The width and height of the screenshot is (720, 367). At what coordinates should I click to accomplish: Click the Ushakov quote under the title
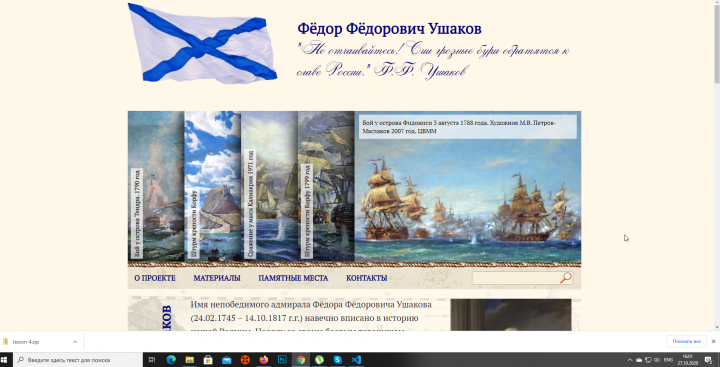click(x=433, y=60)
